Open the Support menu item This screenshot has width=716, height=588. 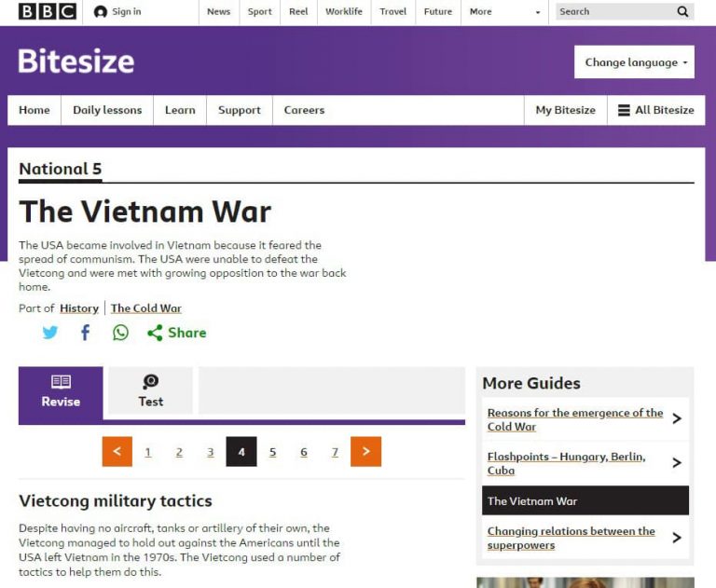[240, 110]
